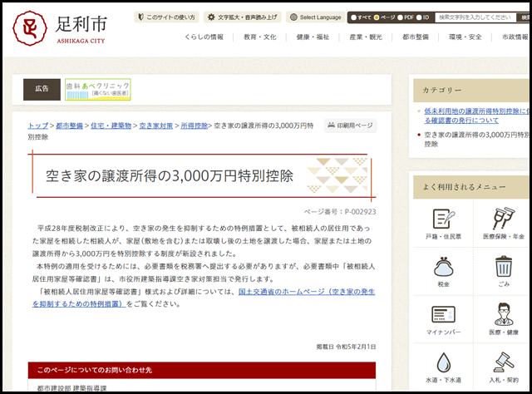Select the PDF search radio button
Screen dimensions: 532x394
tap(400, 17)
